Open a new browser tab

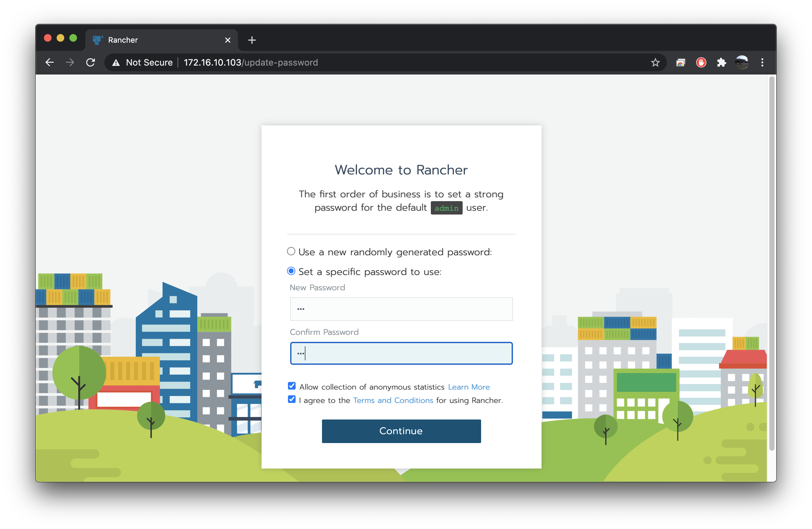pyautogui.click(x=252, y=40)
